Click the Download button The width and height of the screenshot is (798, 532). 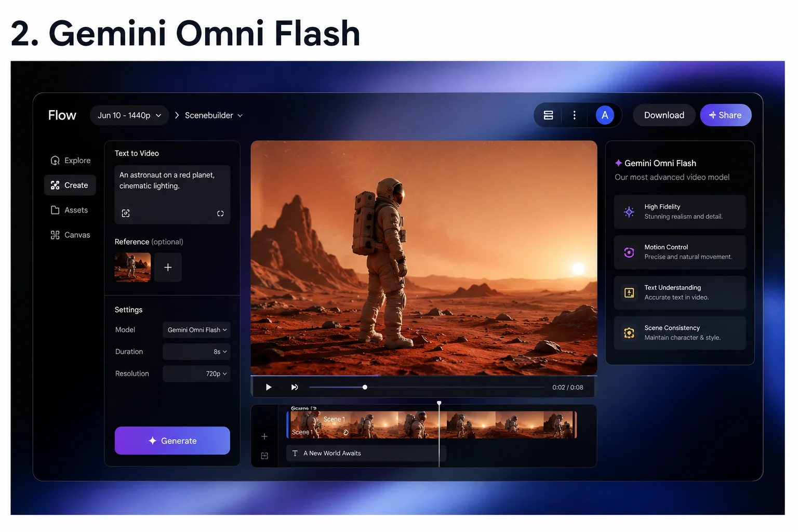point(664,115)
